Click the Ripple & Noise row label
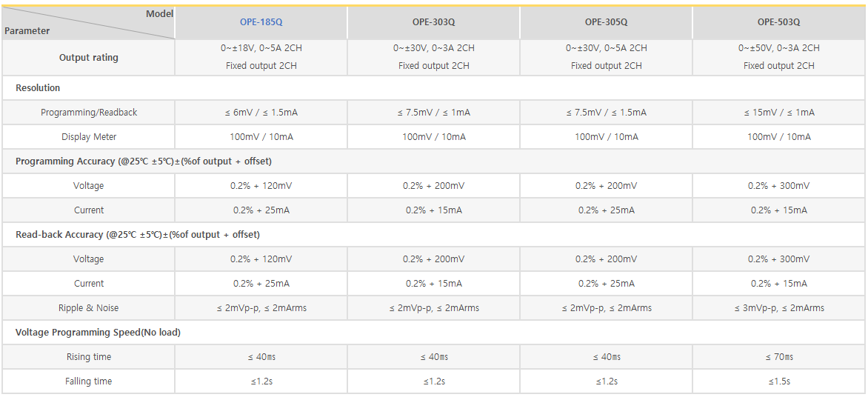Image resolution: width=868 pixels, height=400 pixels. point(89,308)
